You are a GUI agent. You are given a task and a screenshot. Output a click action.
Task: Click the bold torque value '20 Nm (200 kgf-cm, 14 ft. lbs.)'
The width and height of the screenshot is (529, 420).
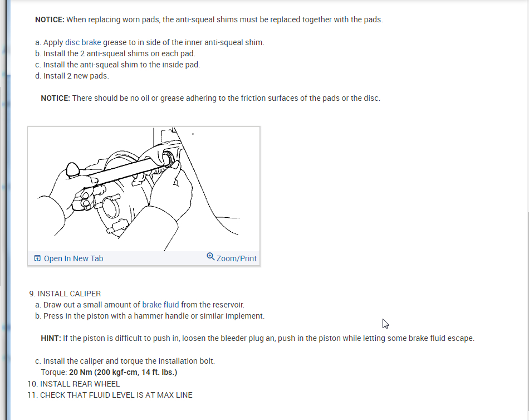123,373
